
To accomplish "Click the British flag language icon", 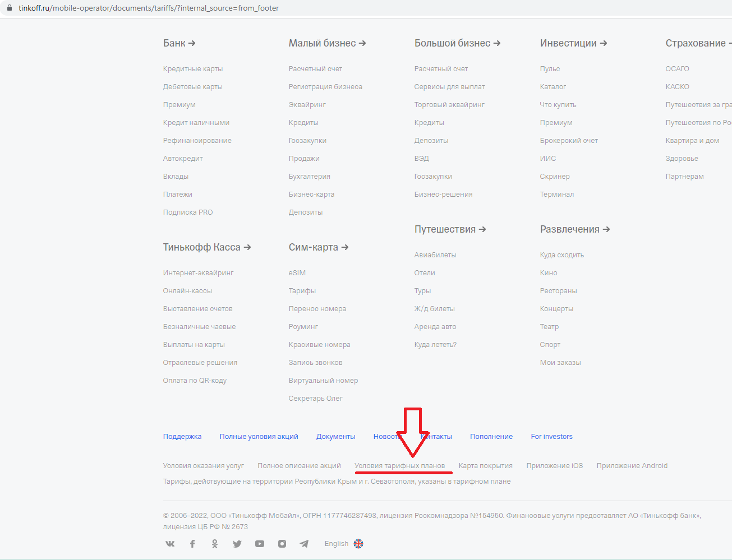I will (358, 544).
